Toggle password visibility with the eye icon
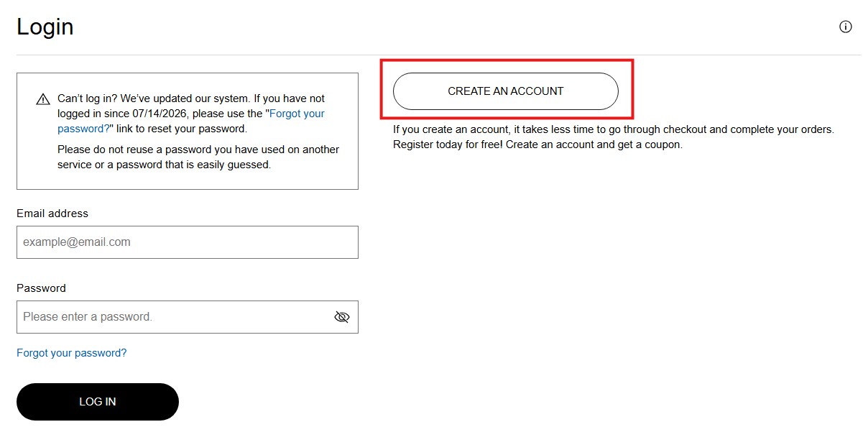The height and width of the screenshot is (445, 868). [x=342, y=317]
